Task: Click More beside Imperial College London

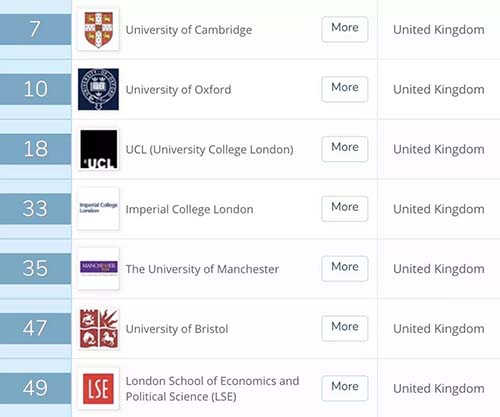Action: [x=345, y=209]
